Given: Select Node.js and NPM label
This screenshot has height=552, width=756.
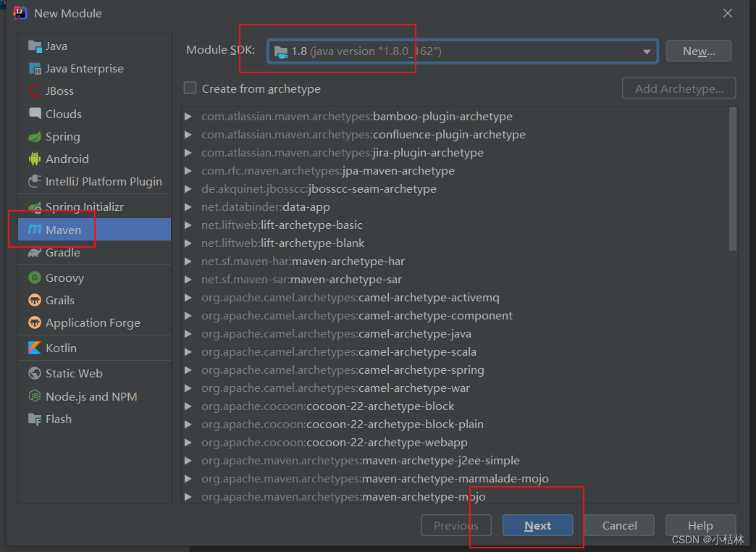Looking at the screenshot, I should [x=92, y=397].
